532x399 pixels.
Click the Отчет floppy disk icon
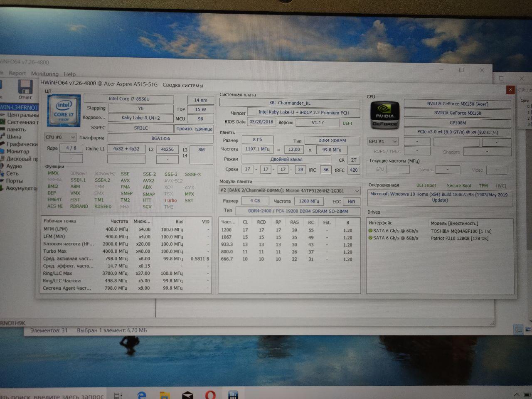pyautogui.click(x=25, y=87)
